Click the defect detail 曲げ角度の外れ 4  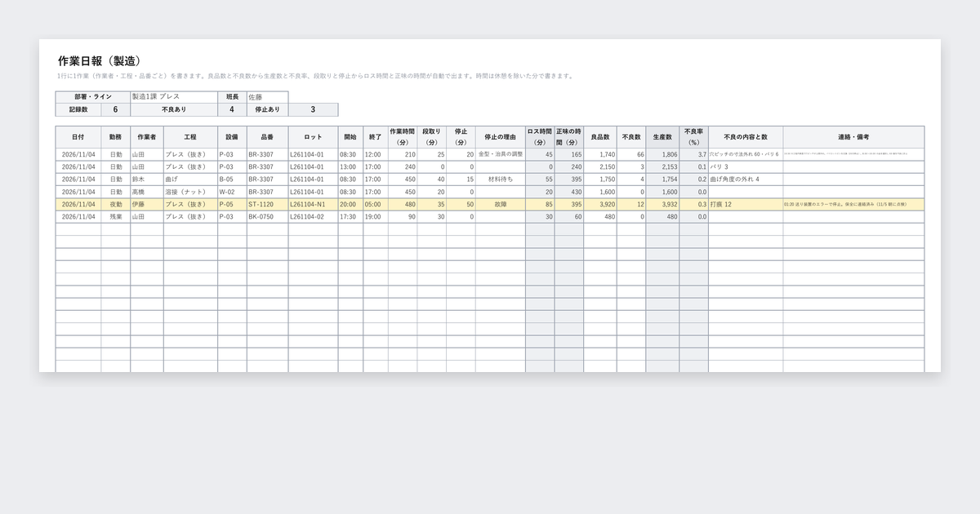(746, 179)
